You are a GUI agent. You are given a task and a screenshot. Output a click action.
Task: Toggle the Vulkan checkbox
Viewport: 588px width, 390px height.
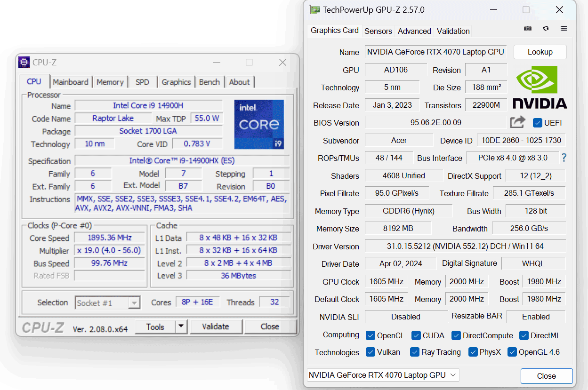point(370,352)
